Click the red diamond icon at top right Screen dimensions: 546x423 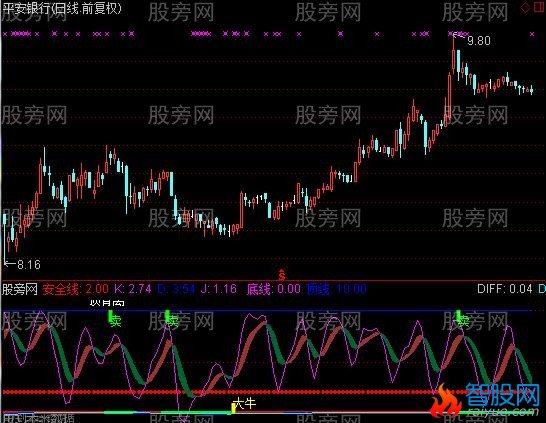525,8
